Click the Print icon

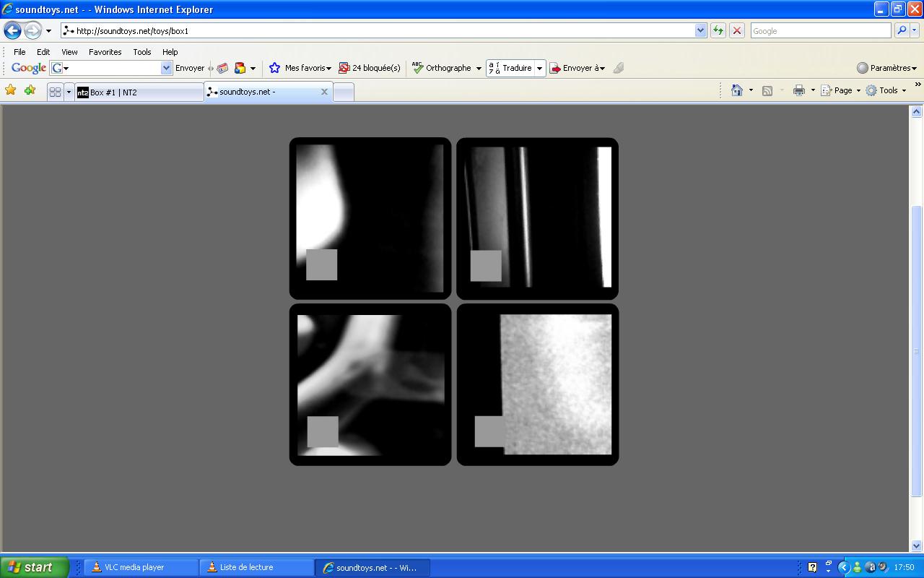click(x=799, y=90)
